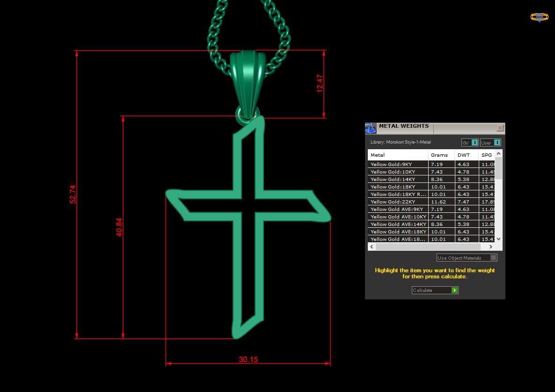
Task: Select the Yellow Gold:18KY row
Action: (x=431, y=187)
